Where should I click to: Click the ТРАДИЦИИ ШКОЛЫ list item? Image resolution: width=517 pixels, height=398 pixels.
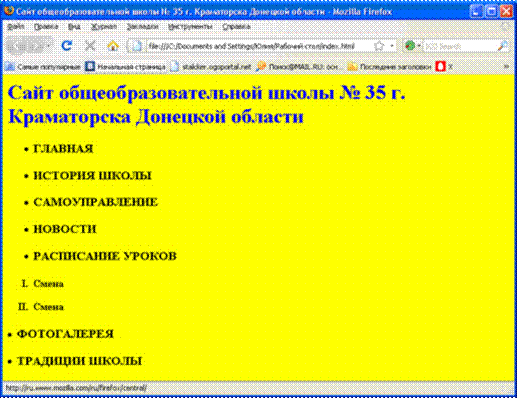tap(79, 361)
